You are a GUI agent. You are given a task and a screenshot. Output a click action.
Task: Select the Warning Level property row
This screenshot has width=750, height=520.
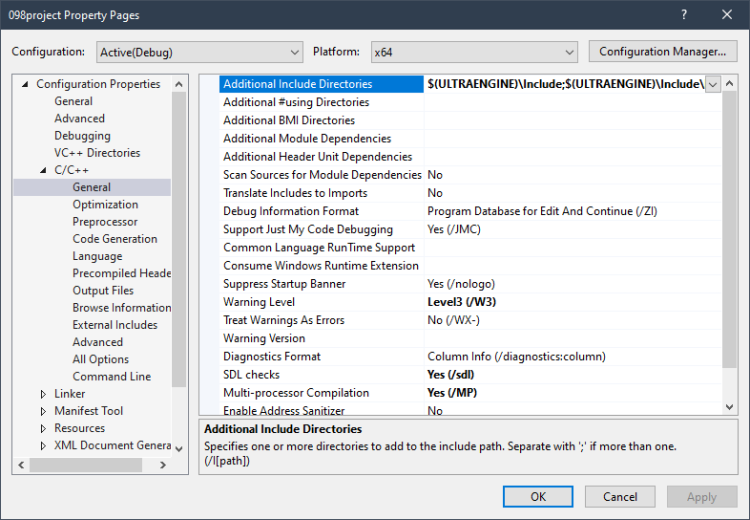point(259,302)
